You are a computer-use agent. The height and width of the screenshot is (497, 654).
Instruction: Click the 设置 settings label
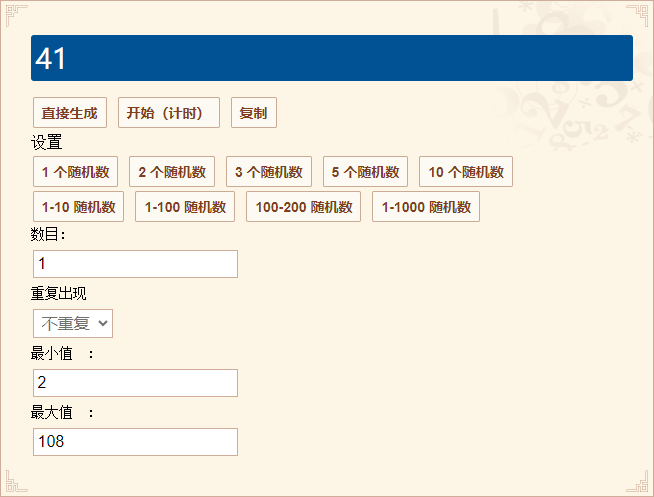[46, 142]
